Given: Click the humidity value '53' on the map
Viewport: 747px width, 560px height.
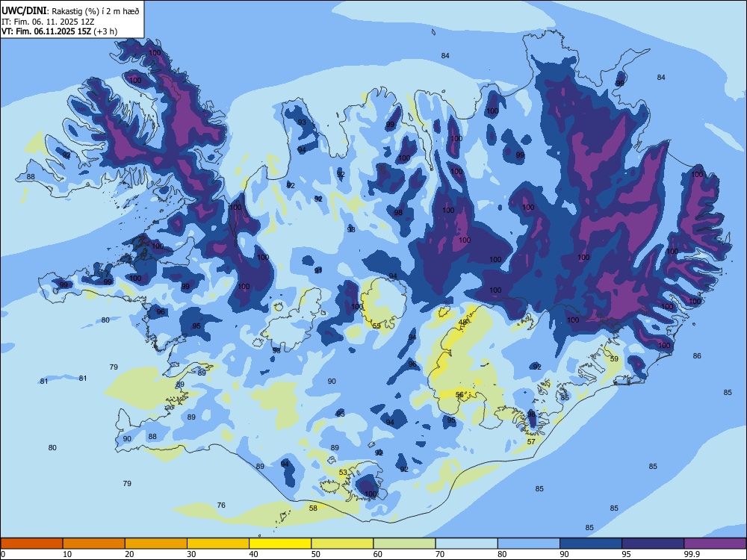Looking at the screenshot, I should click(x=343, y=473).
